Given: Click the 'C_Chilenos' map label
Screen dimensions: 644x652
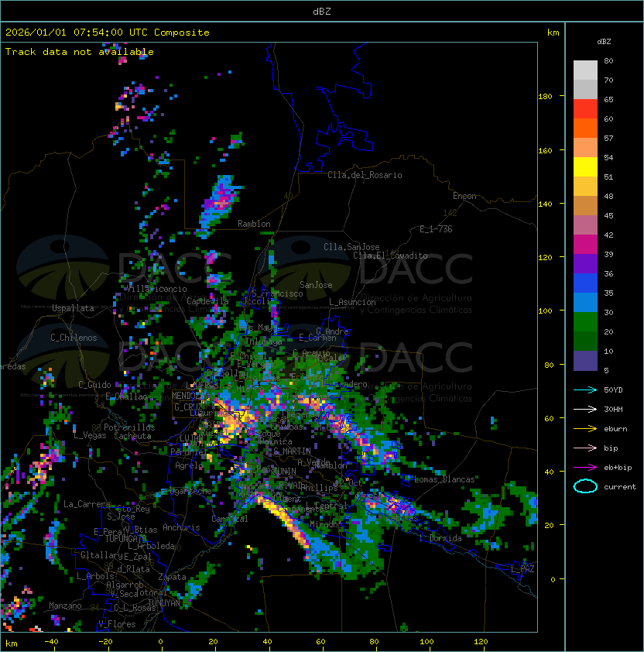Looking at the screenshot, I should point(74,338).
